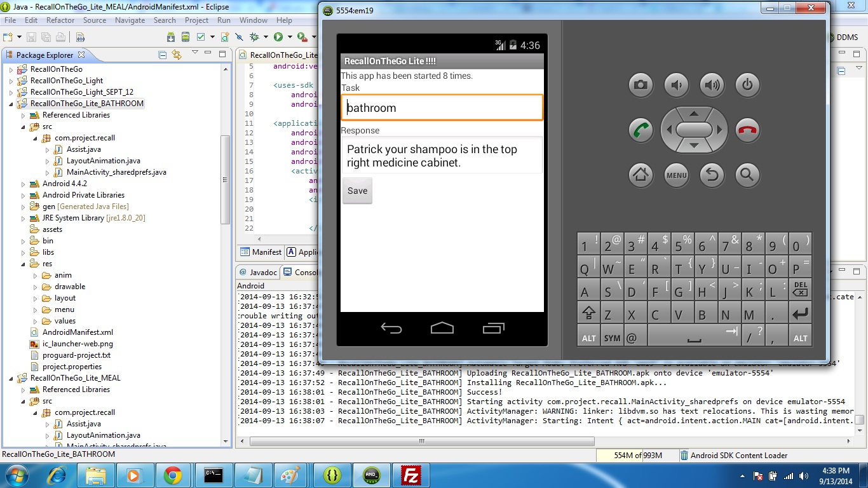
Task: Click the console horizontal scrollbar
Action: pyautogui.click(x=422, y=441)
